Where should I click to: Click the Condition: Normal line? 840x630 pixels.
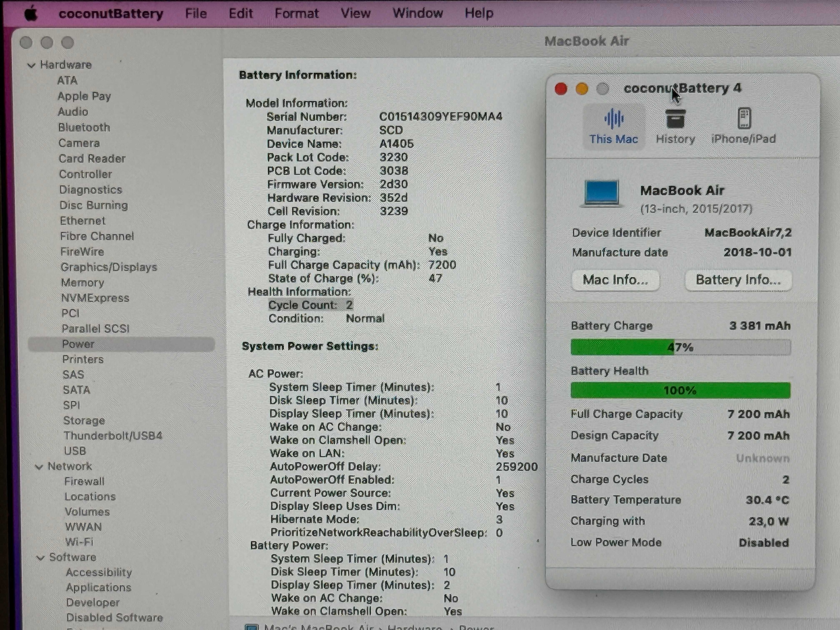[327, 319]
